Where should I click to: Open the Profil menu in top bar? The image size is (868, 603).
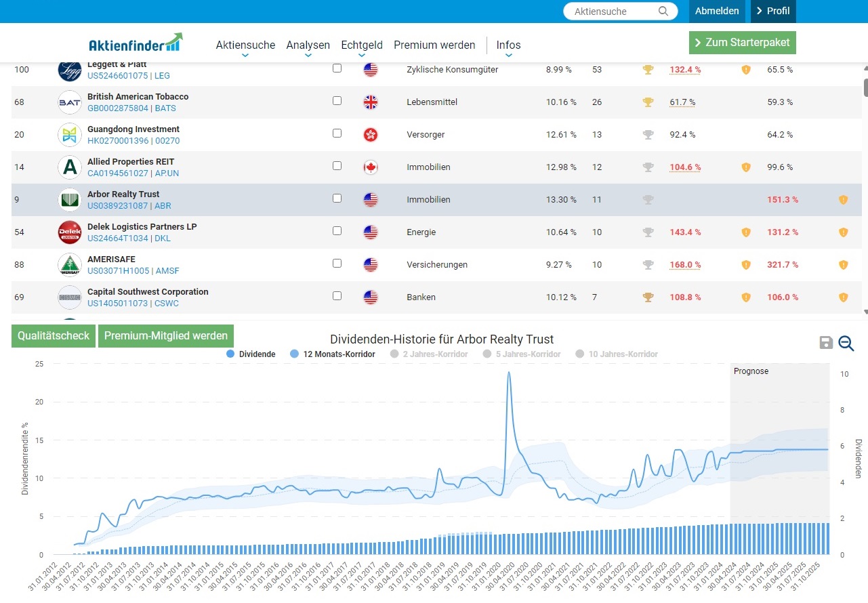(773, 12)
